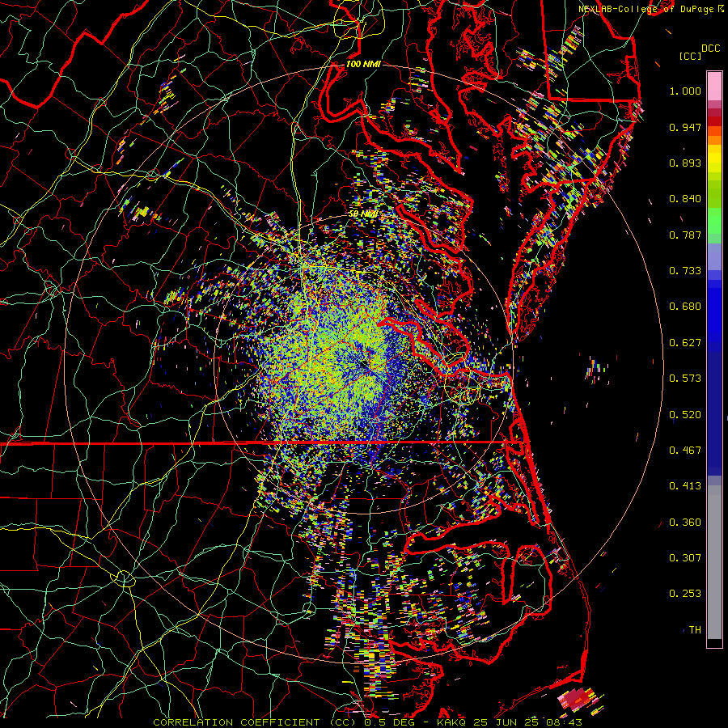This screenshot has width=728, height=728.
Task: Click the 0.520 scale value
Action: (x=685, y=415)
